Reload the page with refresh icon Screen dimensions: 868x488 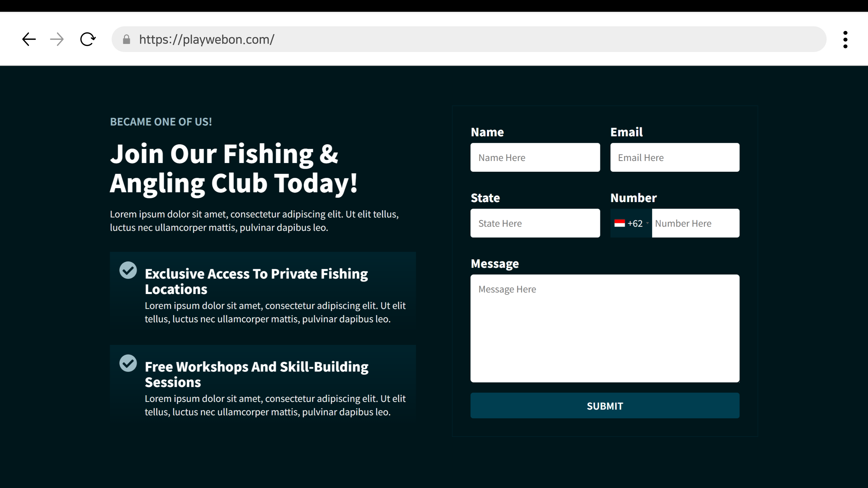tap(88, 39)
